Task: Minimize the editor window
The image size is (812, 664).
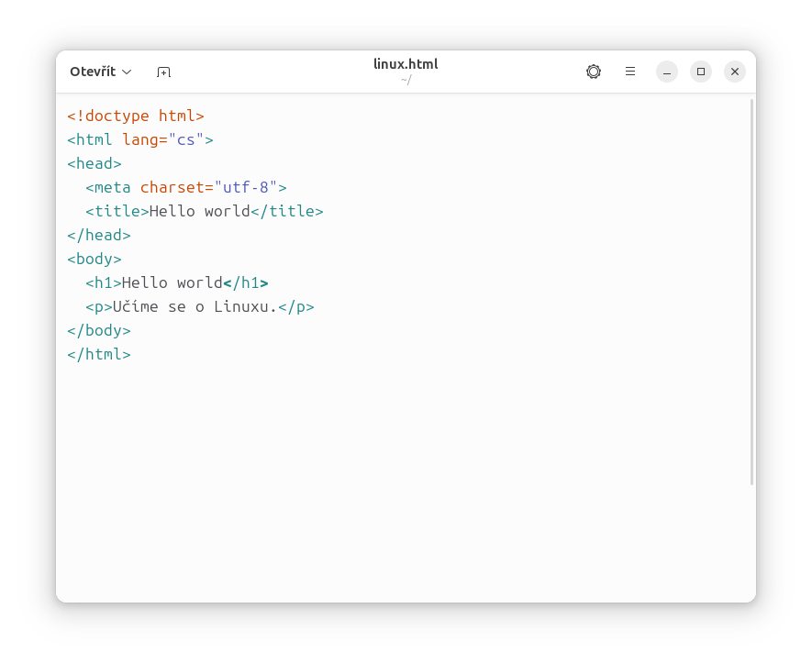Action: coord(666,72)
